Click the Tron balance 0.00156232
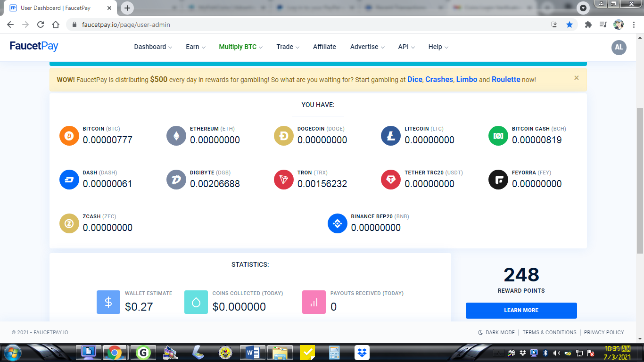The width and height of the screenshot is (644, 362). click(x=322, y=184)
